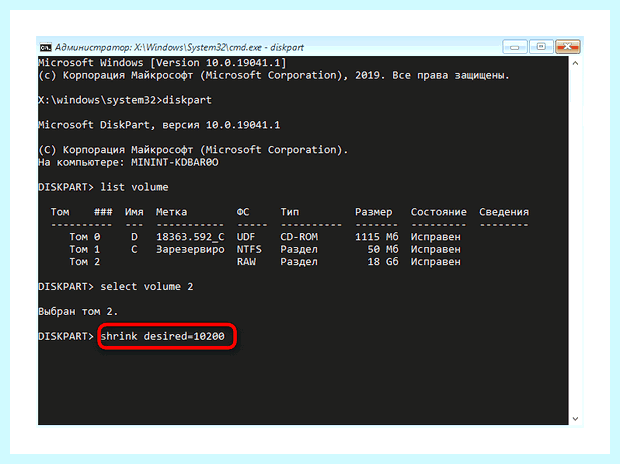Click 'На компьютере: MININT-KDBAR0O' line

pyautogui.click(x=128, y=163)
